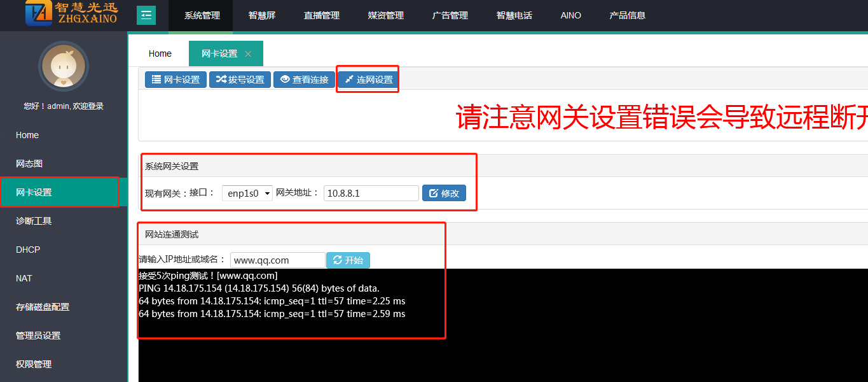Open DHCP in the sidebar

[28, 250]
